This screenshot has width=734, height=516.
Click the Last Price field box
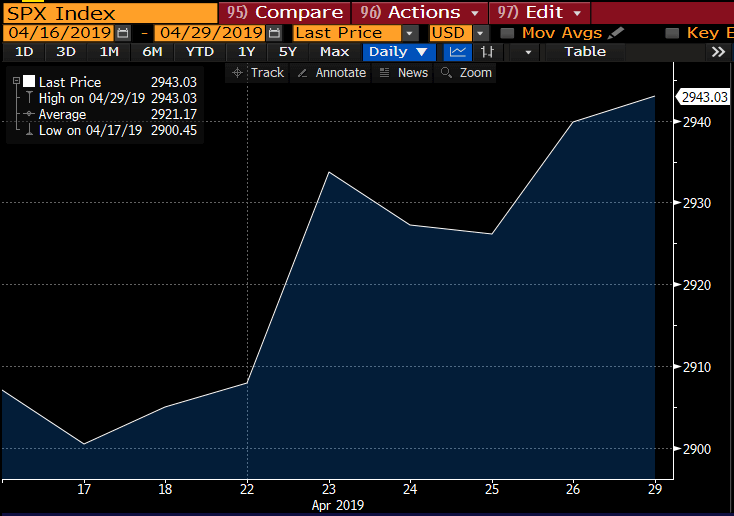pos(347,33)
